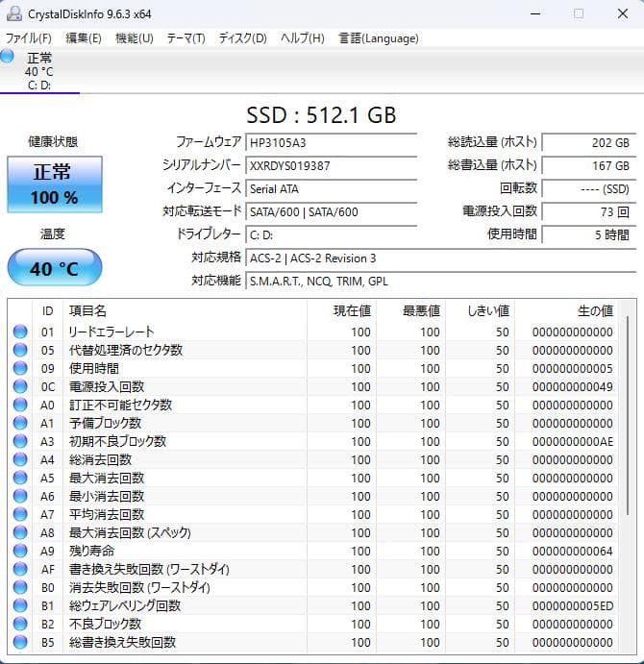Click the 総読込量 value 202 GB

tap(589, 143)
